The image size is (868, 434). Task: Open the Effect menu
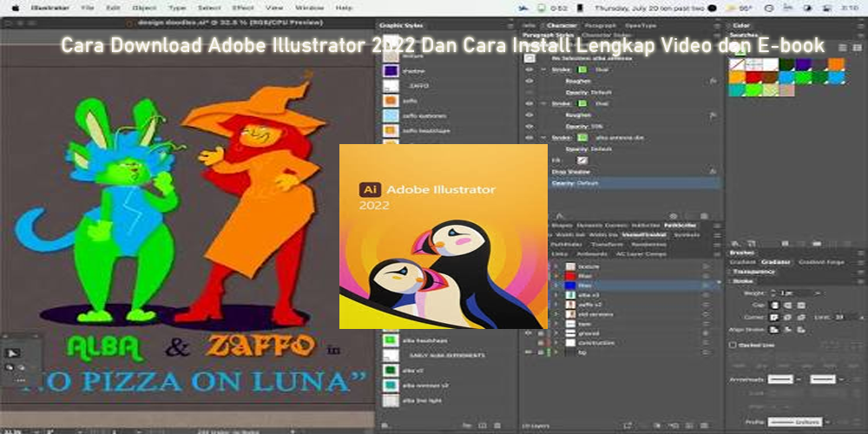click(x=243, y=8)
